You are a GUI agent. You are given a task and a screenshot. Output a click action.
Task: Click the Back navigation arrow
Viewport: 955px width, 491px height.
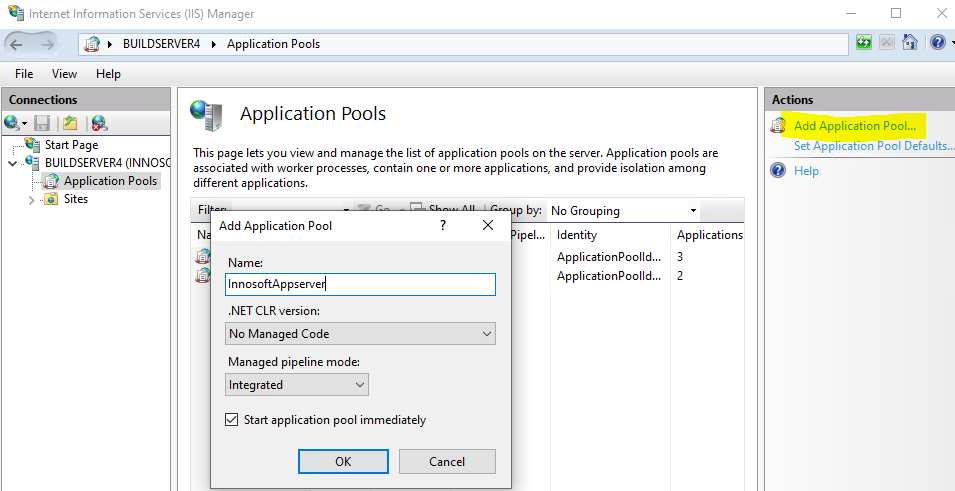pos(17,44)
